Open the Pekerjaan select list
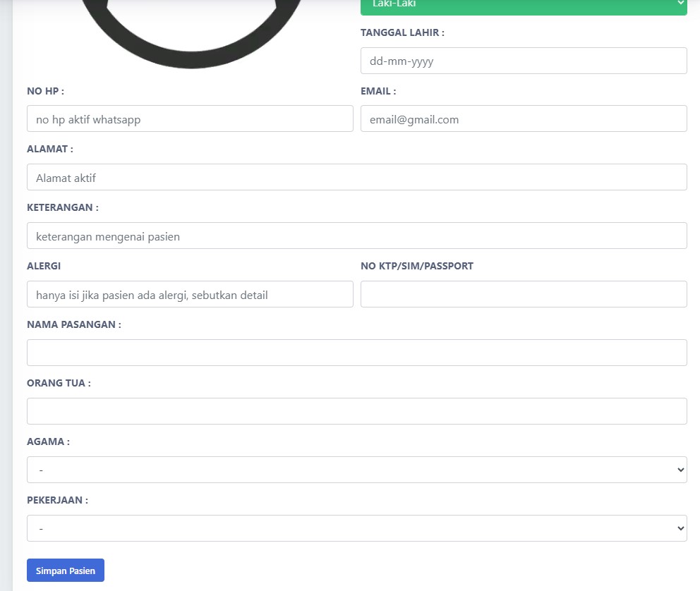 pyautogui.click(x=356, y=528)
